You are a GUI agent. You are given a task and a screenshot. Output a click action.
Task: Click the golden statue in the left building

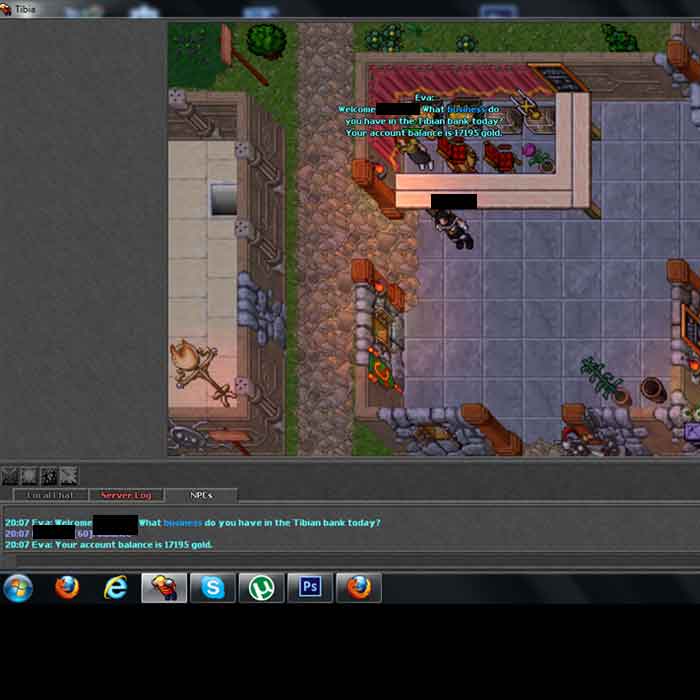click(203, 373)
